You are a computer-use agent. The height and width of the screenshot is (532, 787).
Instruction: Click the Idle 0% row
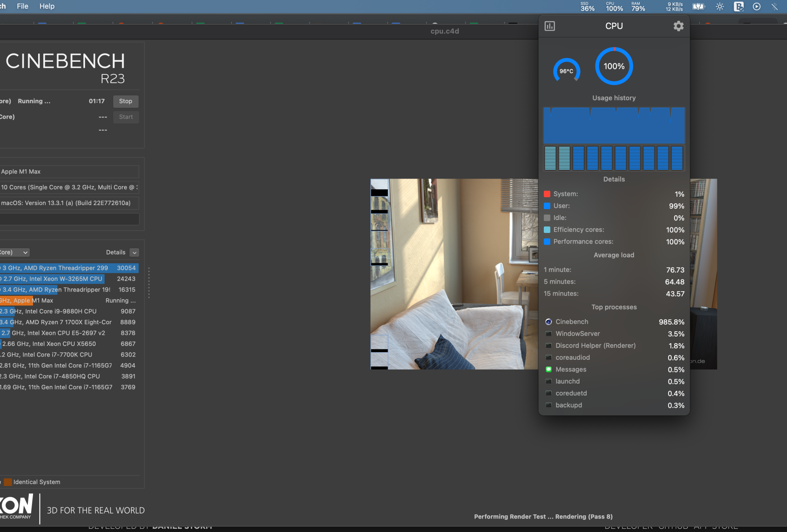pyautogui.click(x=614, y=218)
